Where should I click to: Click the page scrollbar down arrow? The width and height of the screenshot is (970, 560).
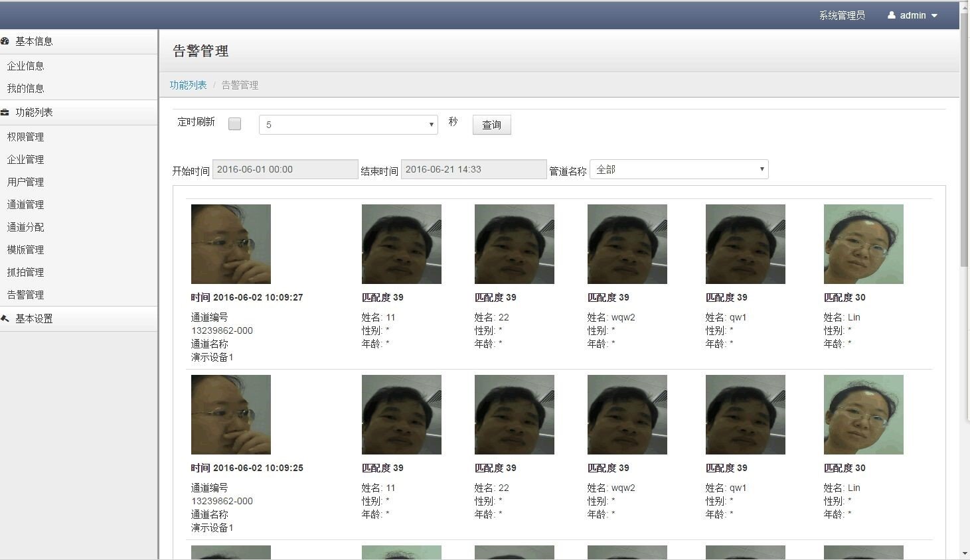[x=965, y=554]
